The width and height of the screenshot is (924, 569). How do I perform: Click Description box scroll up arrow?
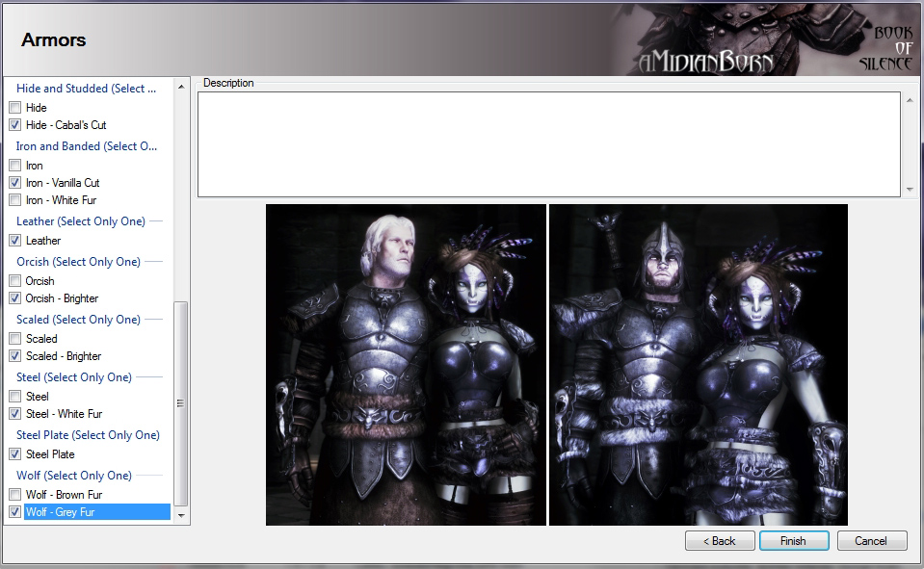pyautogui.click(x=910, y=100)
